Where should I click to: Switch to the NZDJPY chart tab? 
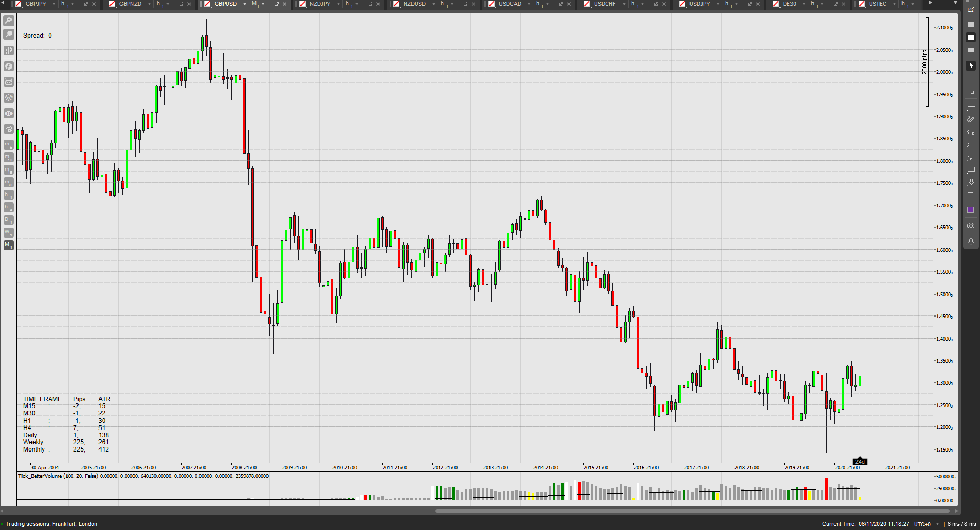(x=320, y=4)
